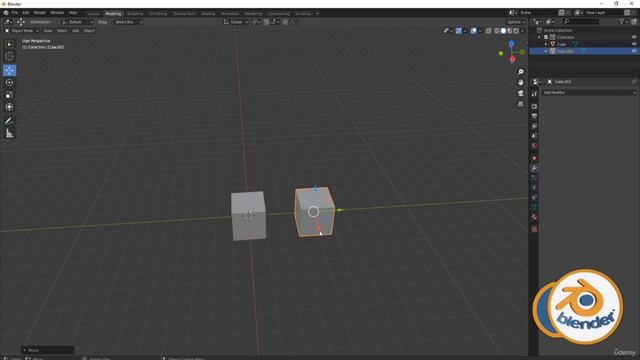Select the Cursor tool in left toolbar
Screen dimensions: 640x360
coord(9,56)
